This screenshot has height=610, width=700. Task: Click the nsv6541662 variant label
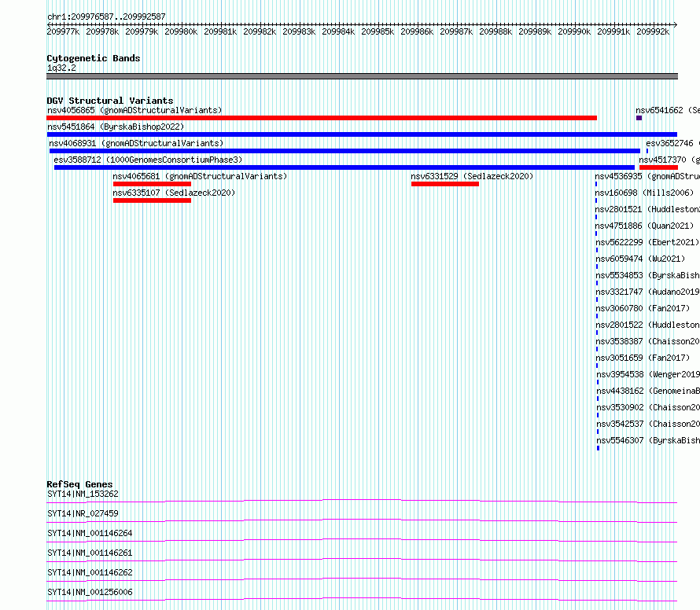(668, 110)
